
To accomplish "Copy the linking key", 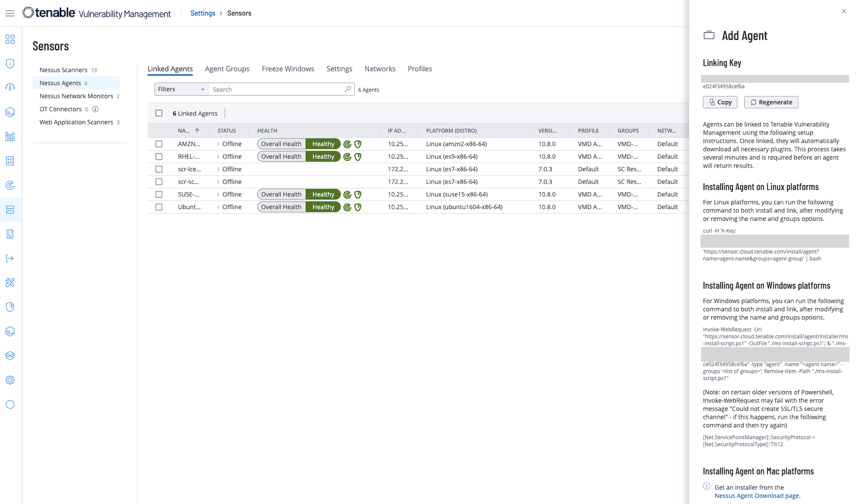I will pyautogui.click(x=720, y=102).
